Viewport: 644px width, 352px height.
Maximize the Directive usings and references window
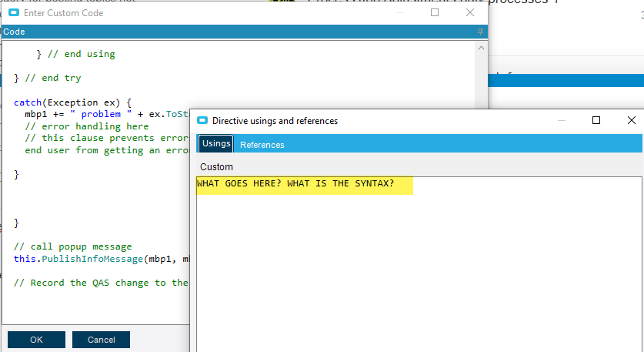pyautogui.click(x=596, y=120)
